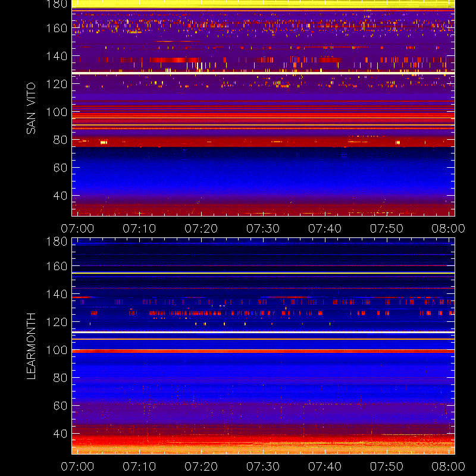This screenshot has width=476, height=476.
Task: Pick the 180 tick label on Learmonth plot
Action: [57, 242]
